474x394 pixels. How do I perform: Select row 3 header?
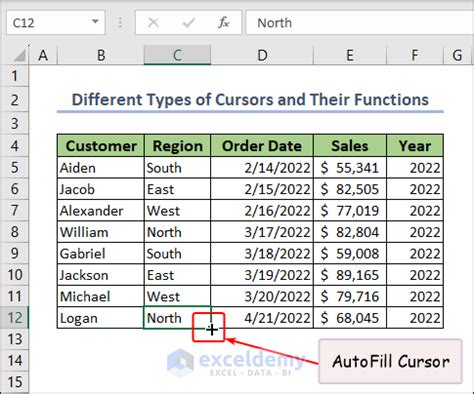coord(14,123)
